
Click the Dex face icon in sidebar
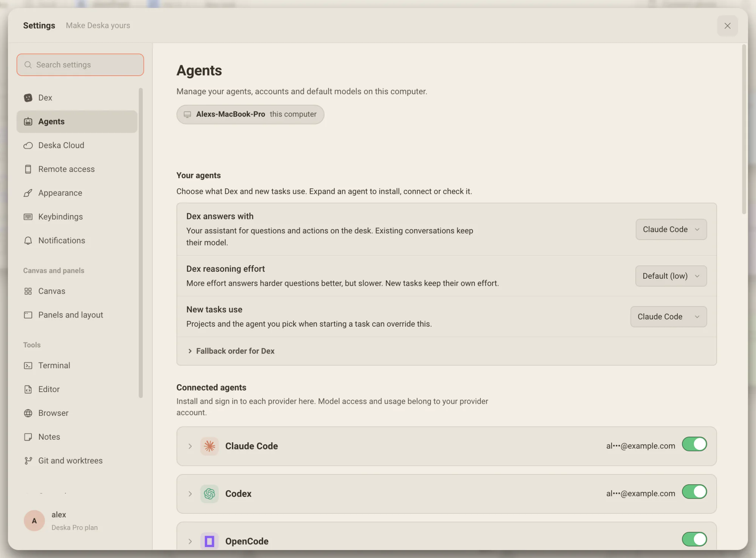[28, 98]
